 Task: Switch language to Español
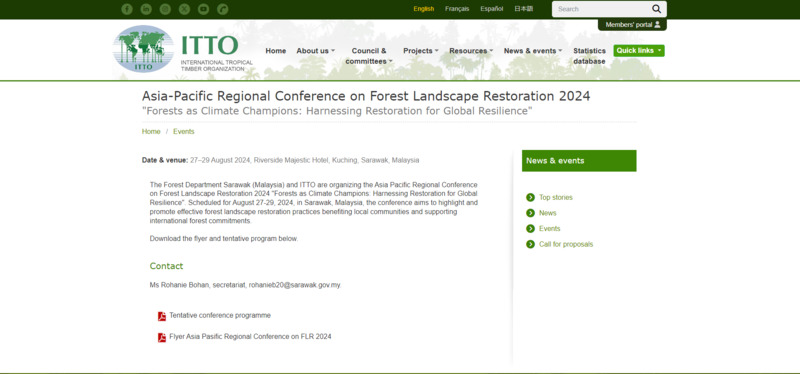[491, 9]
